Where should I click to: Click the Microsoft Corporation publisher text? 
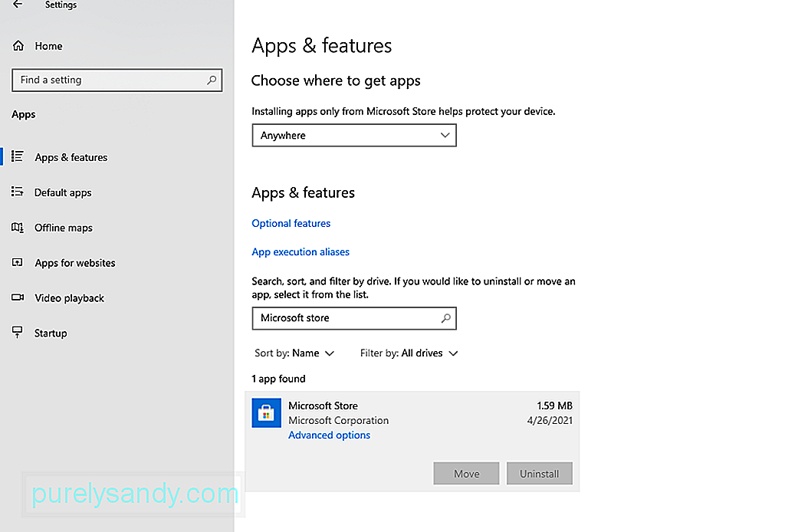338,420
